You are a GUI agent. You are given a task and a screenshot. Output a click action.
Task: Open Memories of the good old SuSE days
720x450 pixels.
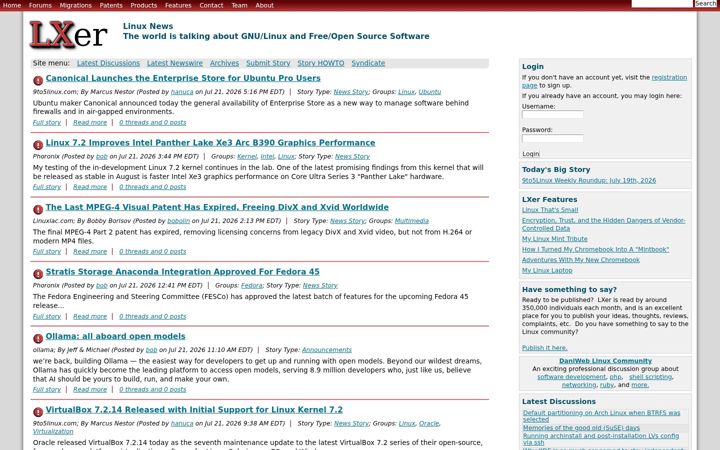pos(581,428)
